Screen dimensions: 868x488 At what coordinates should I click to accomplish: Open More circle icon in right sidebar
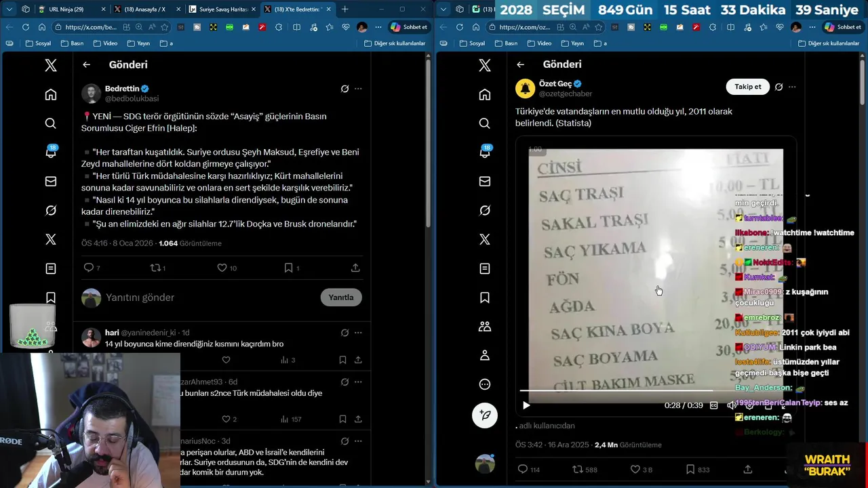point(485,384)
